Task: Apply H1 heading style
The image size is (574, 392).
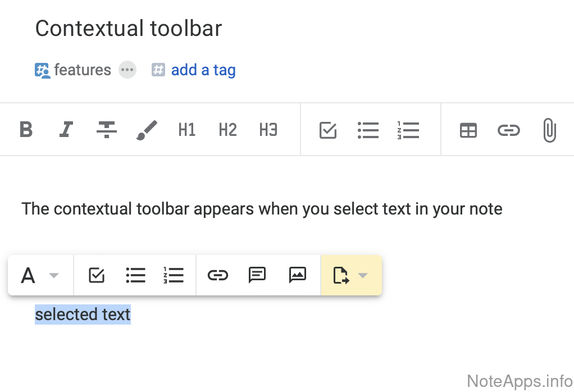Action: (x=186, y=130)
